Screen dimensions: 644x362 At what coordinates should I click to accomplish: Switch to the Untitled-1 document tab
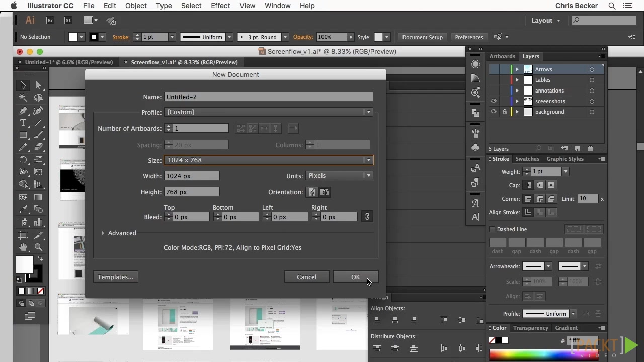pos(69,62)
